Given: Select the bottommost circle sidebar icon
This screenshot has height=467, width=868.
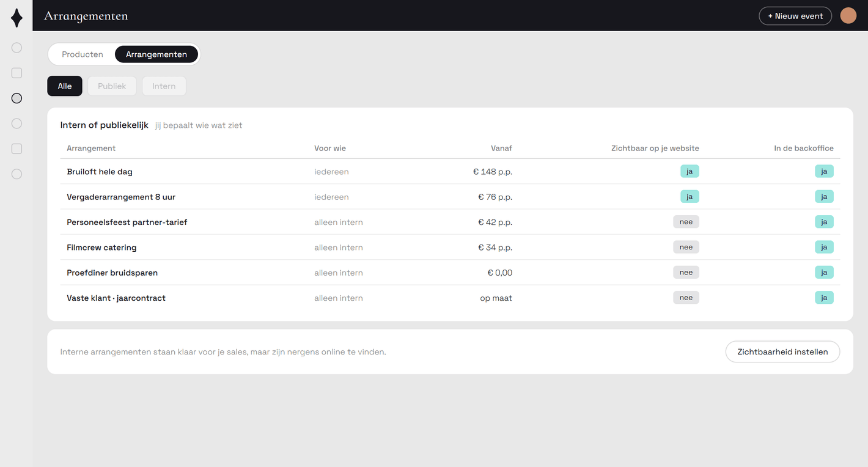Looking at the screenshot, I should 17,174.
